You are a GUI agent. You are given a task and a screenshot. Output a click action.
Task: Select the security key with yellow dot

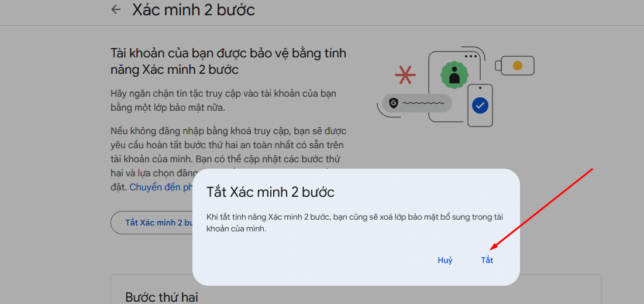(514, 66)
